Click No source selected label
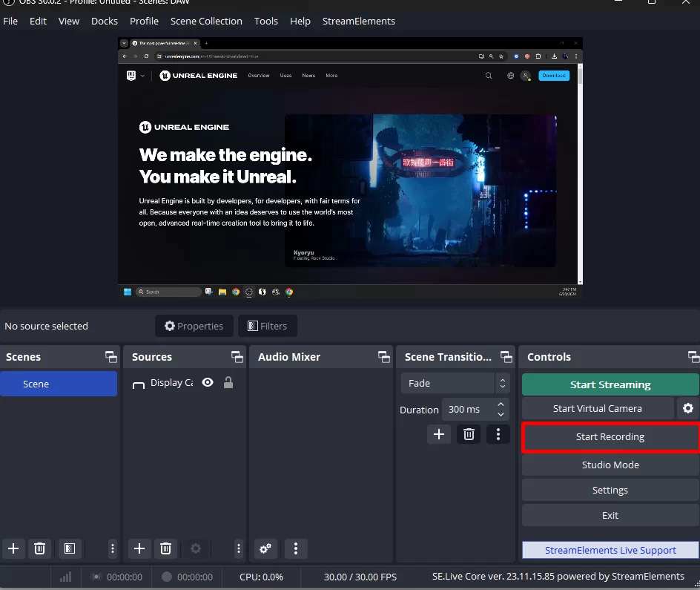The image size is (700, 590). [47, 326]
